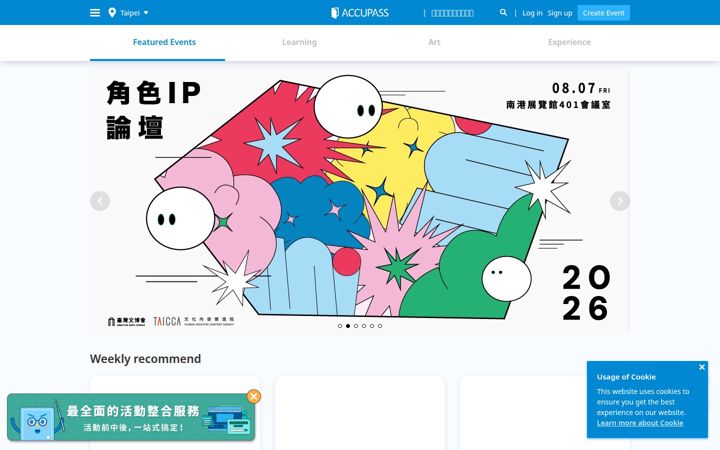
Task: Select the fifth carousel dot
Action: 372,326
